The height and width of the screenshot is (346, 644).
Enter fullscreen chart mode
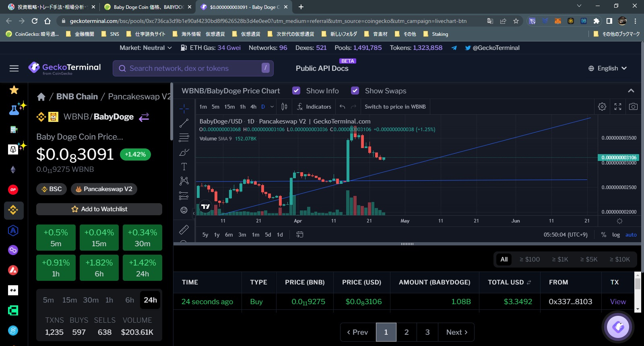pos(618,107)
